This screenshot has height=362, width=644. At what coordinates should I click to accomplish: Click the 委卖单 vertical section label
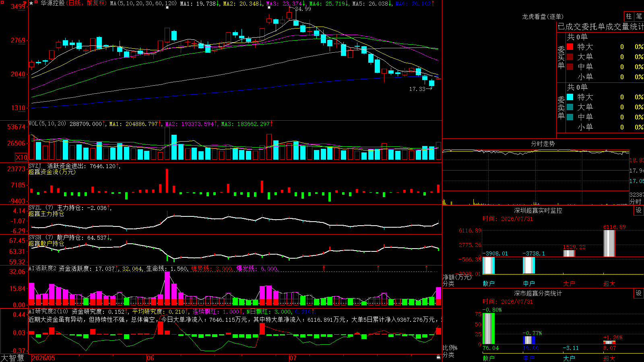click(561, 107)
